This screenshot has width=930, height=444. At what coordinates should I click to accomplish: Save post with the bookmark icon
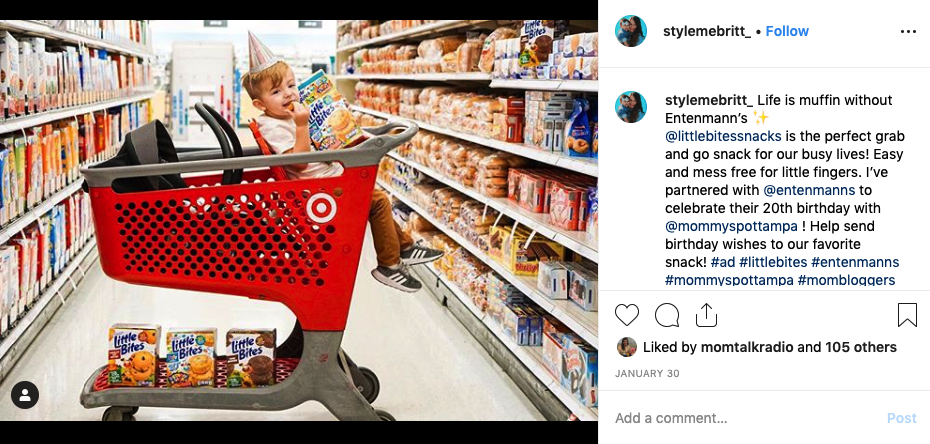point(907,315)
